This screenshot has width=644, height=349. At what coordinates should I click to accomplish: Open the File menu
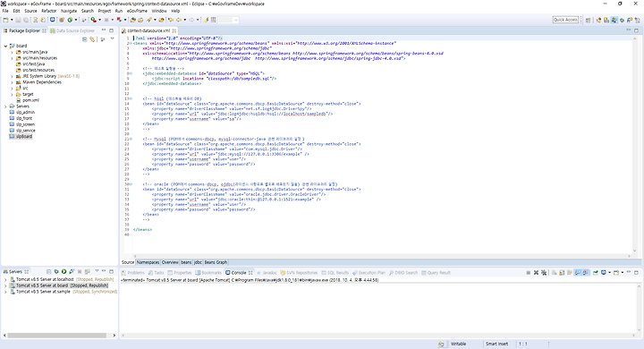(5, 11)
